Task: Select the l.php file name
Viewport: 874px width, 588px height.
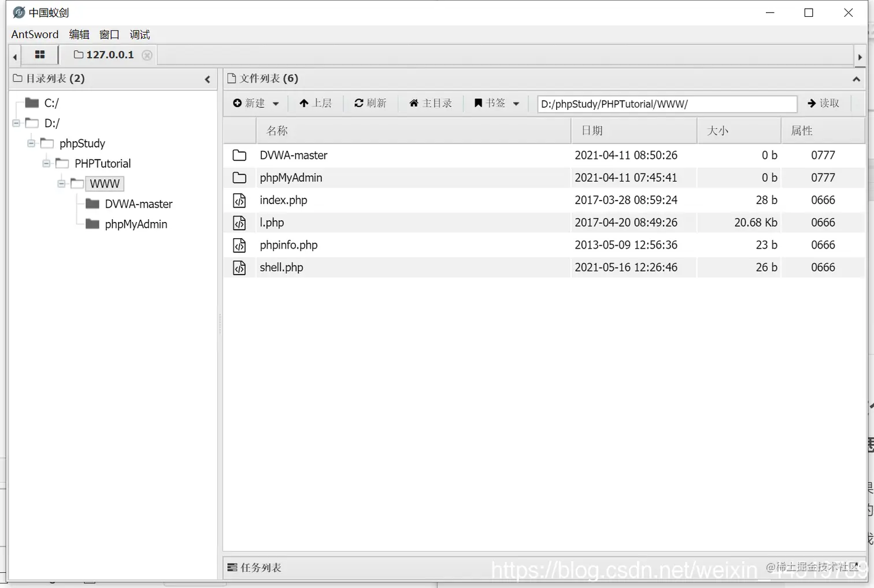Action: coord(272,223)
